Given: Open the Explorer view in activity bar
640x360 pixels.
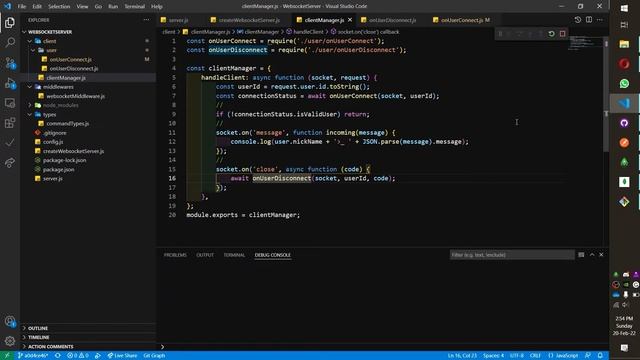Looking at the screenshot, I should coord(10,22).
